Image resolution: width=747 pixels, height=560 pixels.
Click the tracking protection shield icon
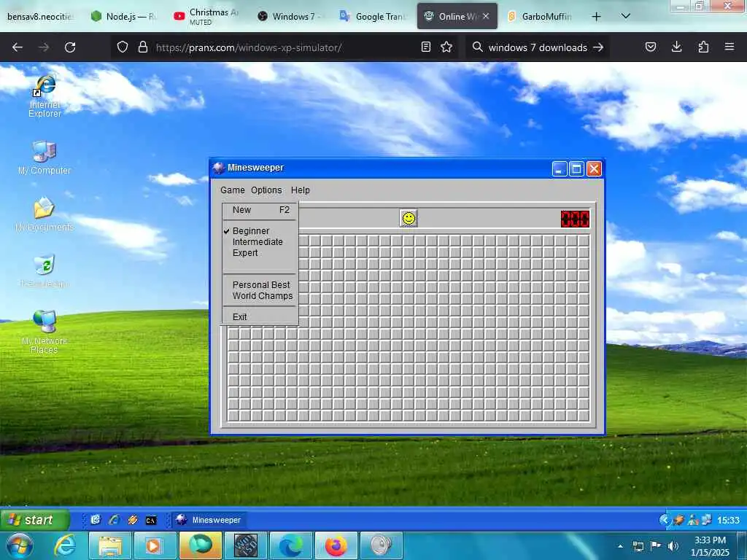pos(123,47)
